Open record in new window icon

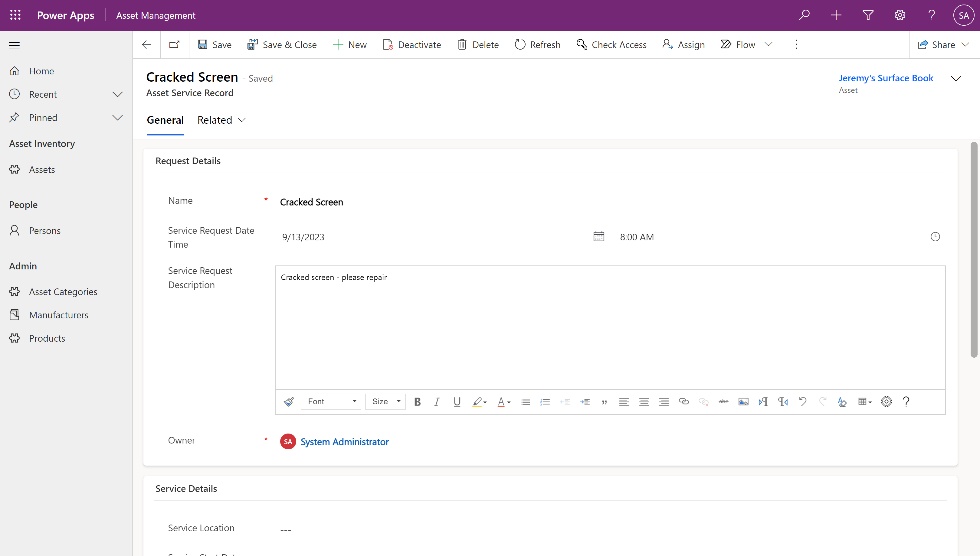tap(174, 45)
